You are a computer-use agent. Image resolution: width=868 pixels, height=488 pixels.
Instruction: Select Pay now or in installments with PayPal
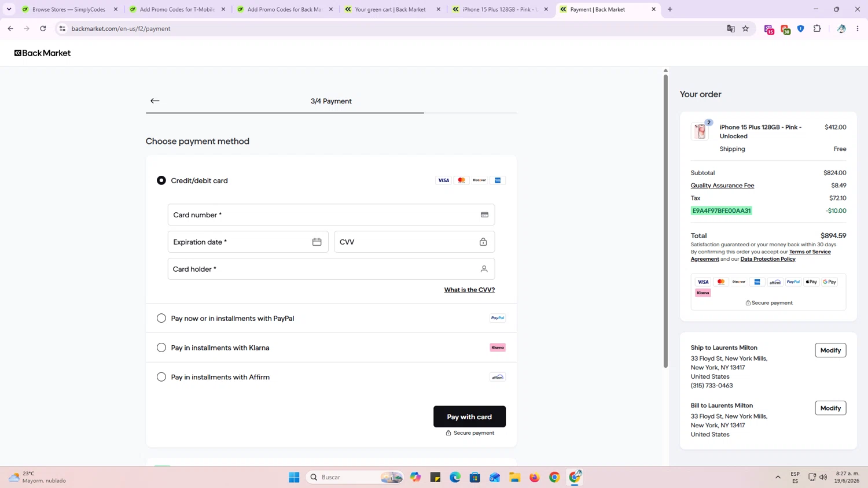coord(161,318)
